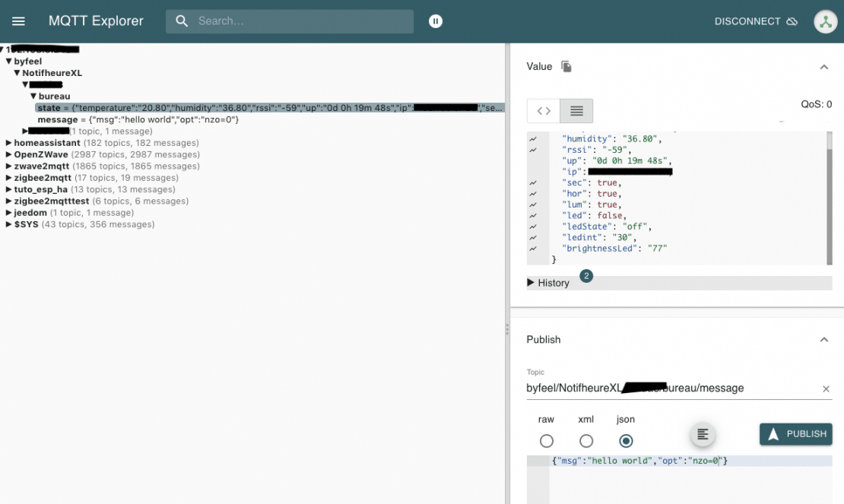Click the disconnect cloud icon
Viewport: 844px width, 504px height.
point(792,21)
